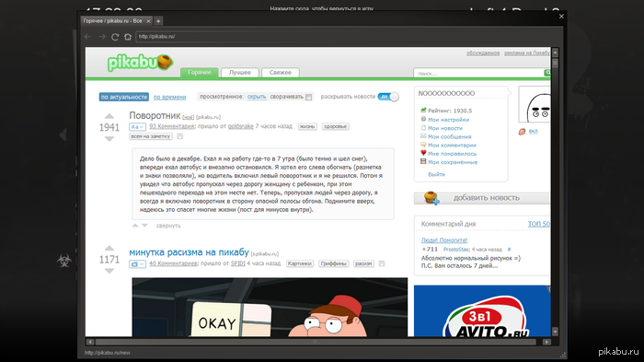Upvote the 'Поворотник' post
This screenshot has width=644, height=362.
click(109, 116)
